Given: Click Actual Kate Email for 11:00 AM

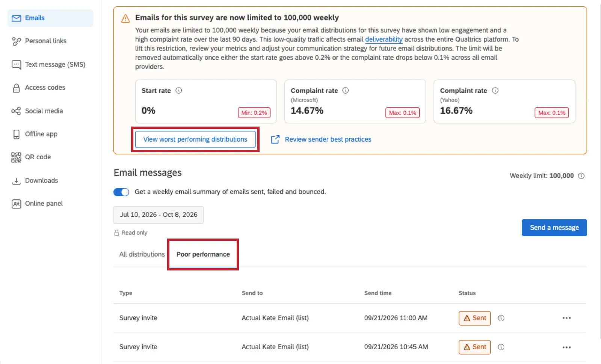Looking at the screenshot, I should point(275,318).
